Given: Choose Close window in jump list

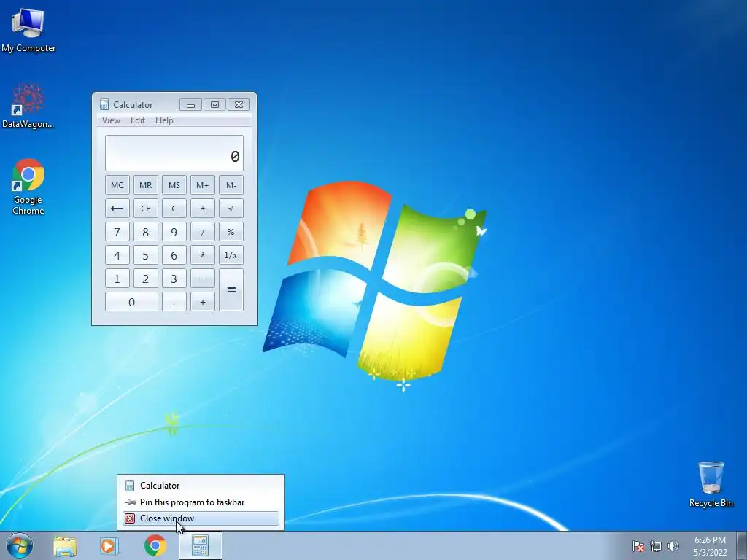Looking at the screenshot, I should tap(201, 518).
